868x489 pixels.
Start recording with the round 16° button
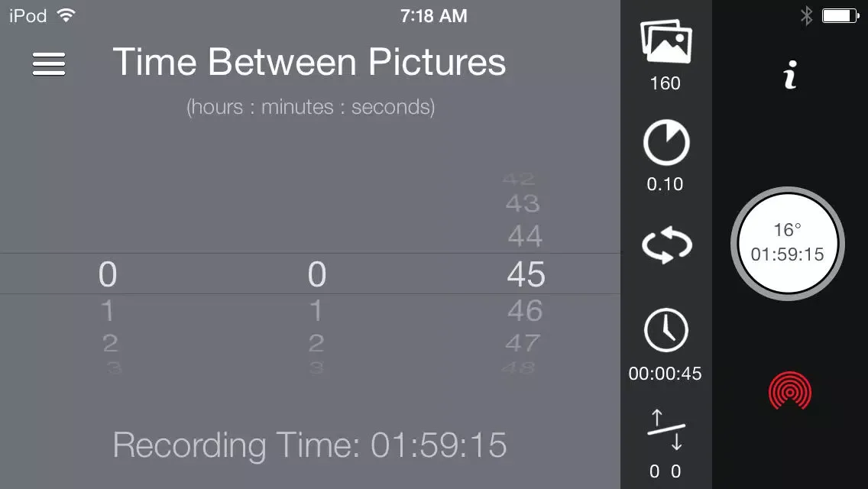(x=788, y=244)
